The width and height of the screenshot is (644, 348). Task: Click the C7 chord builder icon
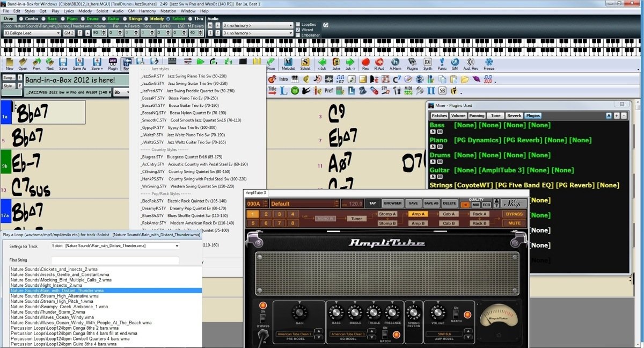pyautogui.click(x=397, y=79)
